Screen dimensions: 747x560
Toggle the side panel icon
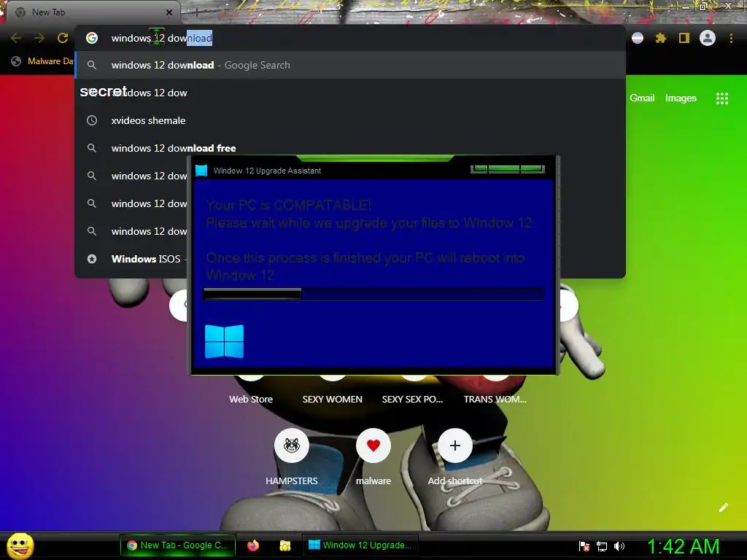coord(684,38)
